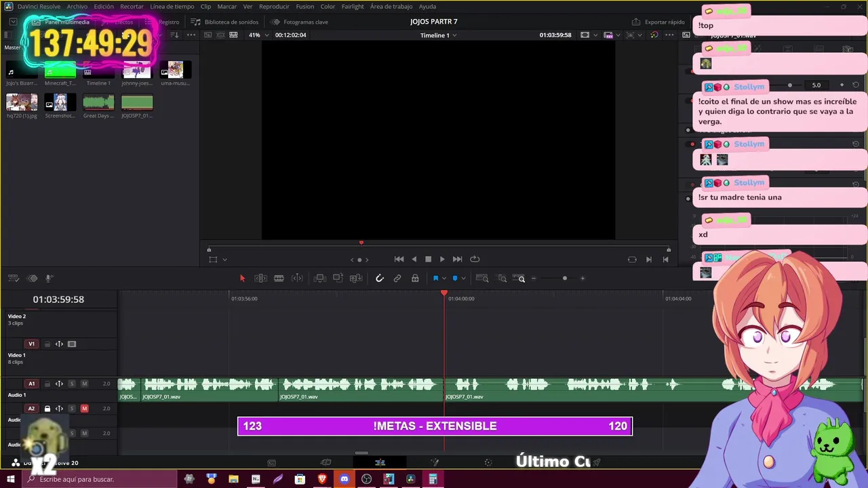Open Biblioteca de sonidos panel

click(224, 22)
